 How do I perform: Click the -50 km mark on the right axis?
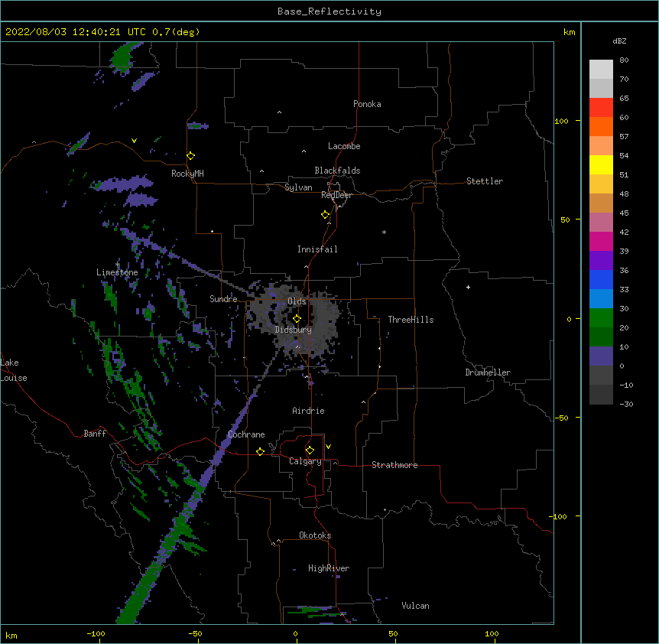[561, 418]
